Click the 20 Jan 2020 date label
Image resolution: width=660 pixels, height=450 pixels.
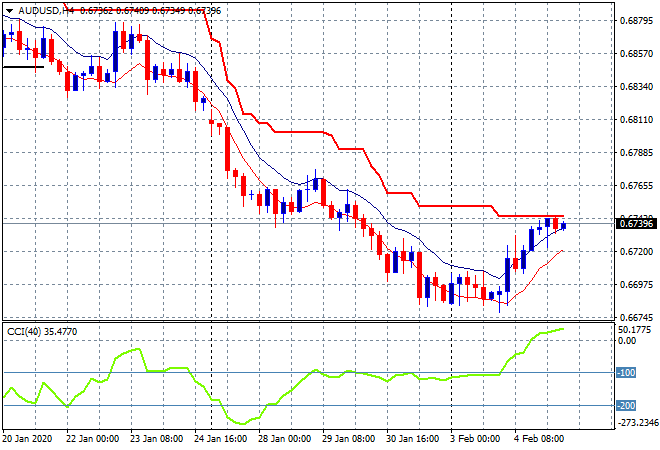27,439
